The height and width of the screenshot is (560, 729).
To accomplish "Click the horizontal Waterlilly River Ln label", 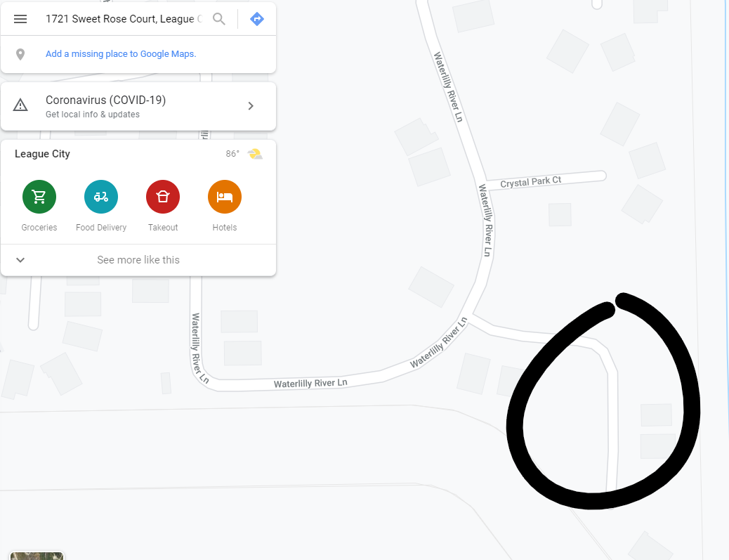I will 310,383.
